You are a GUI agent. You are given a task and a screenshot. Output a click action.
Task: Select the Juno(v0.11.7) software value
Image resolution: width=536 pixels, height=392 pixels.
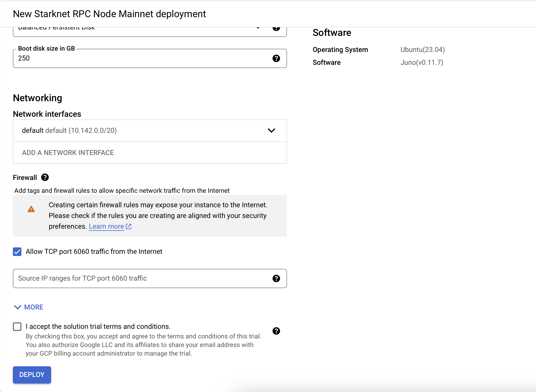[422, 62]
